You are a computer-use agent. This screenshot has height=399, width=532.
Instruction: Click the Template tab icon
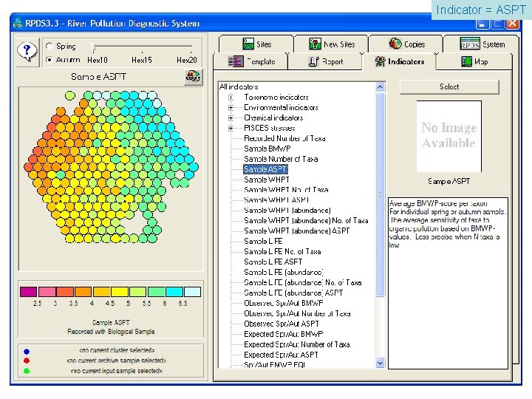[x=236, y=61]
